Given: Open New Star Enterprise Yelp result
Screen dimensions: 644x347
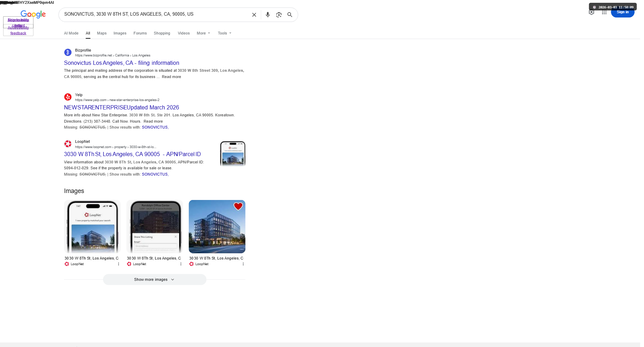Looking at the screenshot, I should point(121,108).
